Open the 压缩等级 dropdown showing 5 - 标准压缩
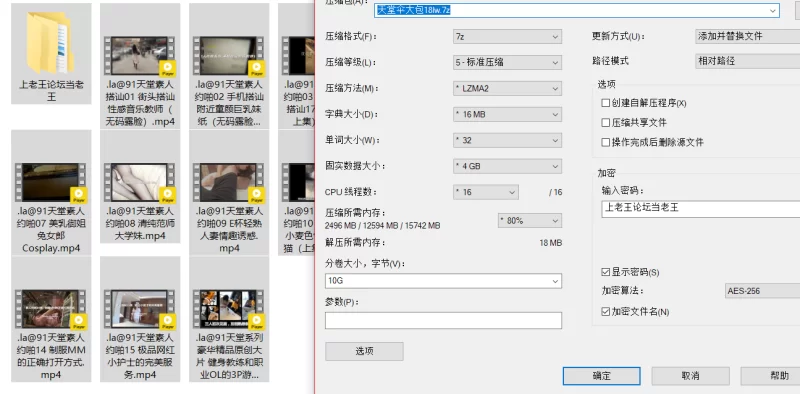800x394 pixels. tap(507, 63)
